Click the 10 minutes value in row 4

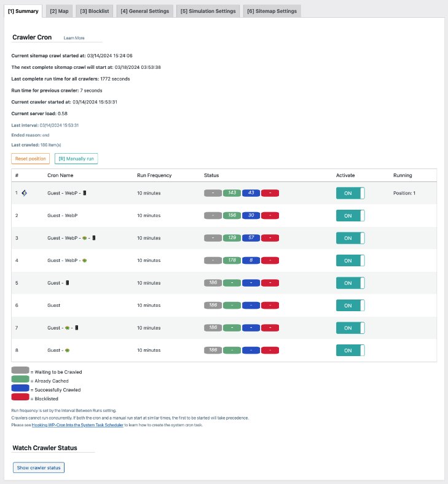click(149, 261)
